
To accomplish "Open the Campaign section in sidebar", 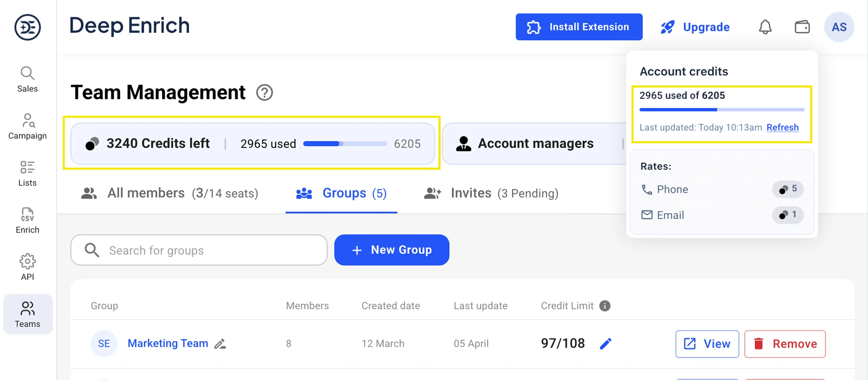I will tap(27, 127).
